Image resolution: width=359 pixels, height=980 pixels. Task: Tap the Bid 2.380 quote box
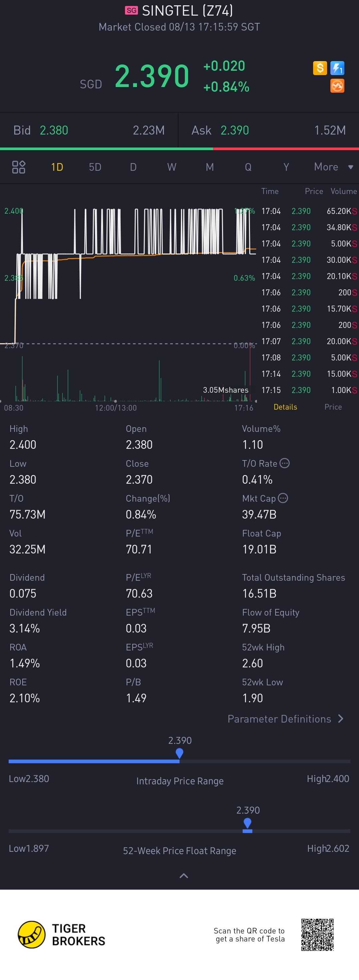pos(89,130)
